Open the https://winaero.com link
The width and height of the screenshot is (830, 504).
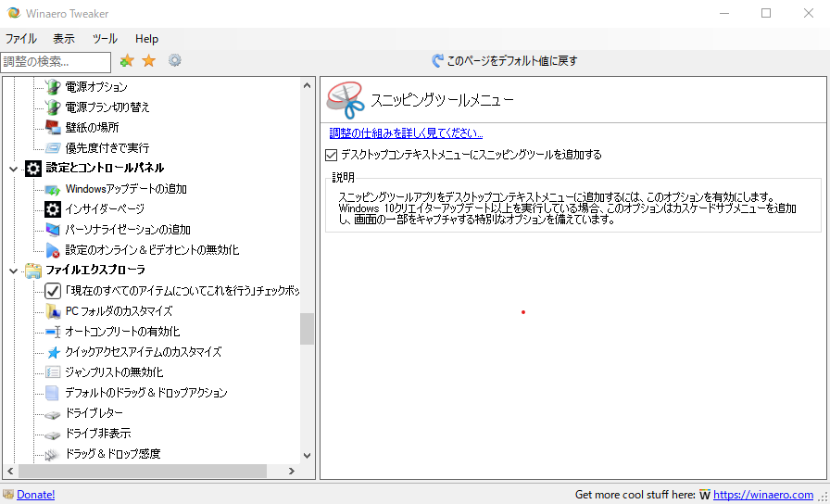pos(763,495)
